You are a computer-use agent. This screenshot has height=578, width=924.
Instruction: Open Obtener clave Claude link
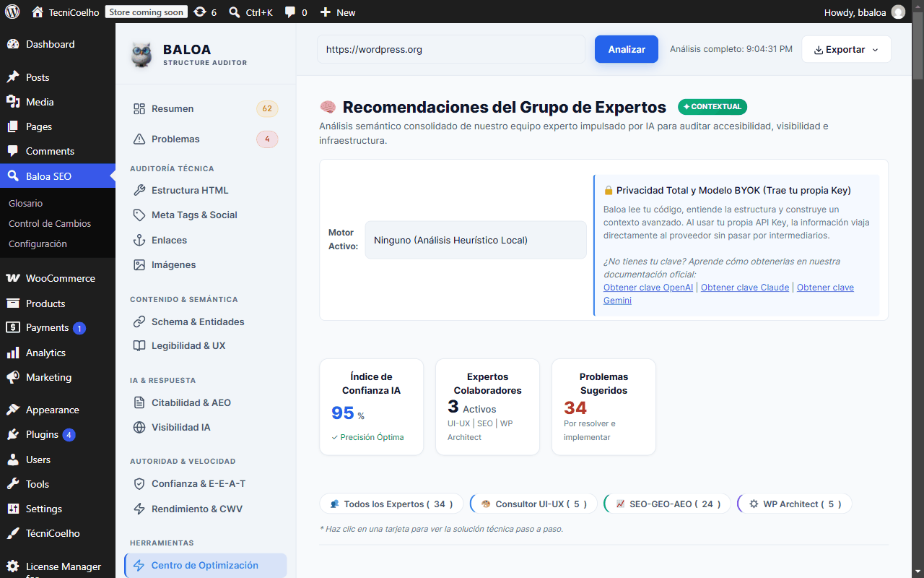[745, 288]
